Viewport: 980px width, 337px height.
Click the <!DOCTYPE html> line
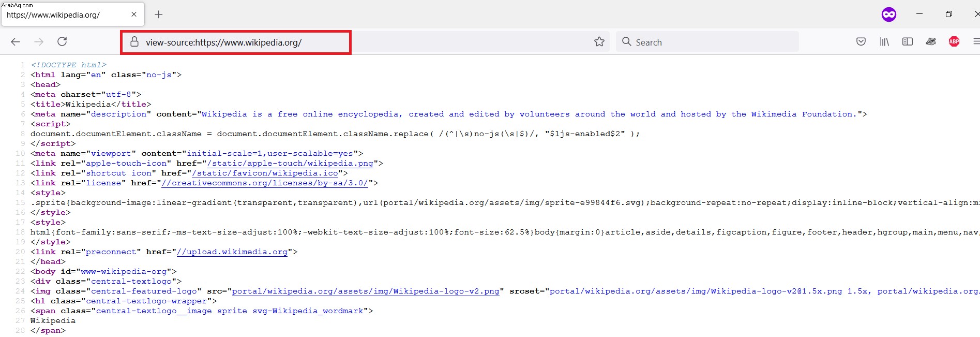tap(68, 65)
